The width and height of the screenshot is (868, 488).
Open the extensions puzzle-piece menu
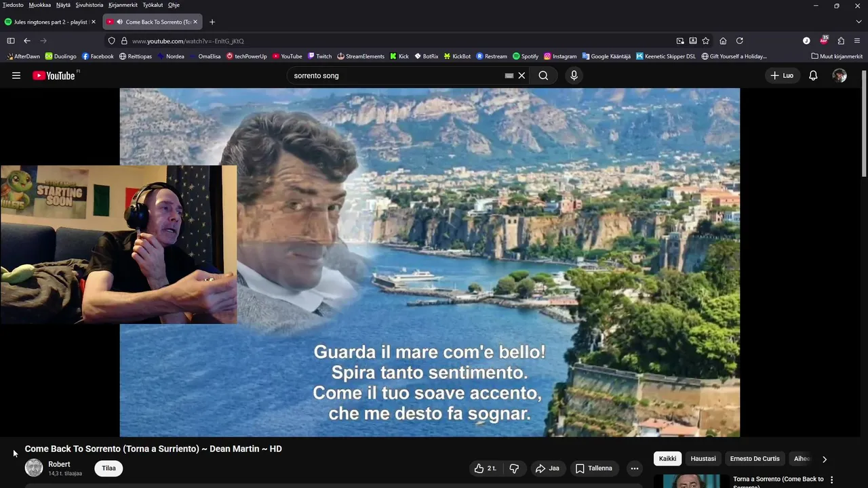(841, 41)
